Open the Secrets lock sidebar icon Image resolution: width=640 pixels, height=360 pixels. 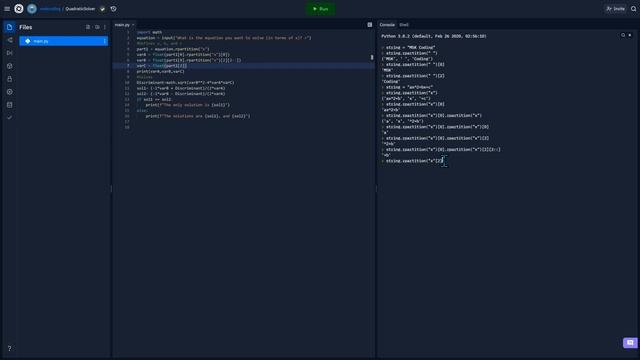click(9, 79)
